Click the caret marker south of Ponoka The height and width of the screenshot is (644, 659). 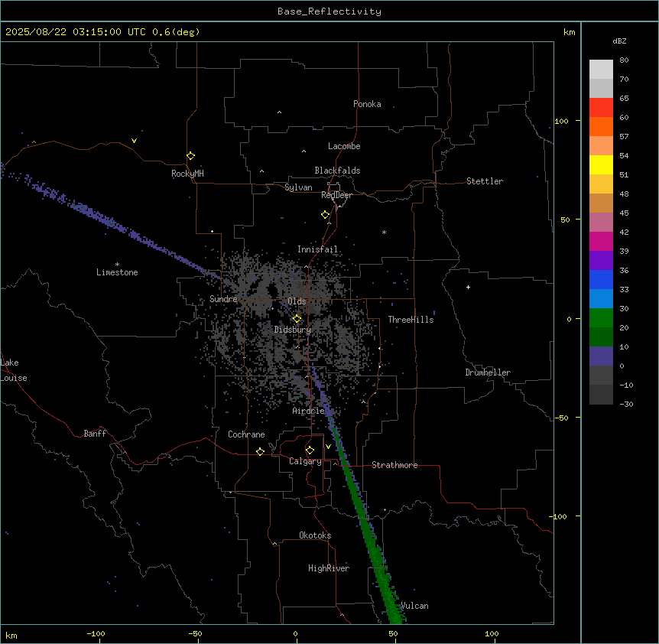tap(279, 112)
